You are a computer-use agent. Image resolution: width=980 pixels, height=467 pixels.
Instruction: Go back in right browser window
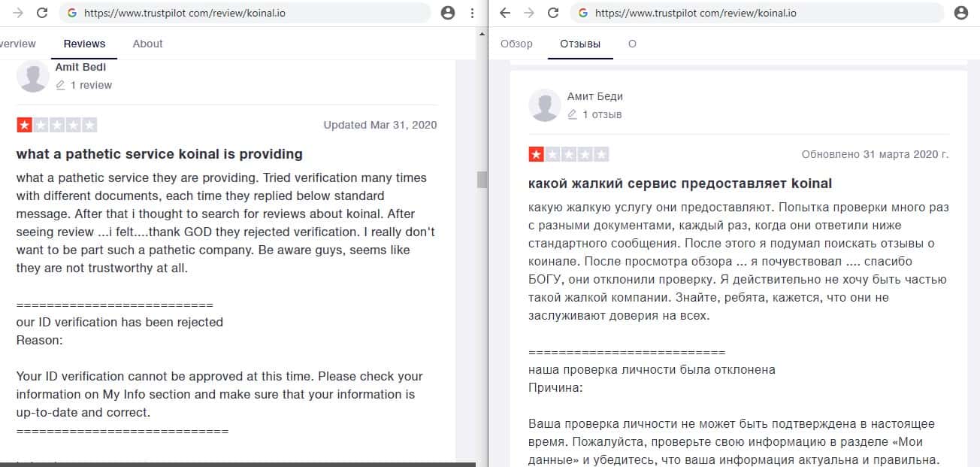[505, 13]
